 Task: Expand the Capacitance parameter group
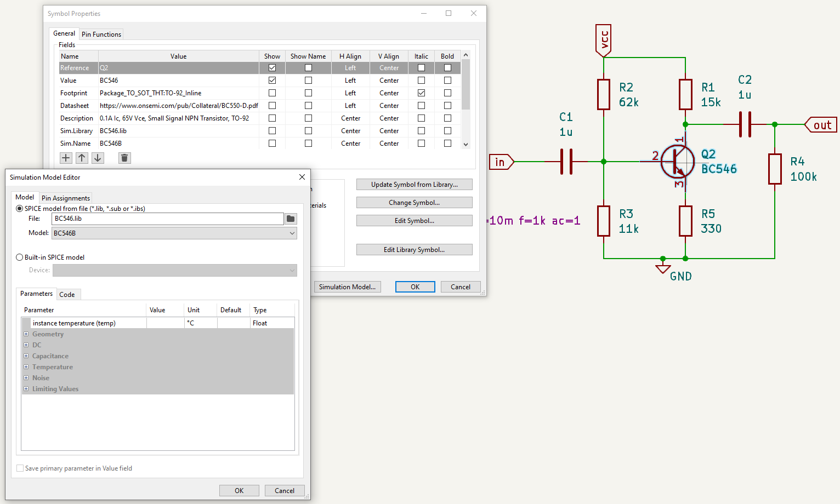coord(26,356)
